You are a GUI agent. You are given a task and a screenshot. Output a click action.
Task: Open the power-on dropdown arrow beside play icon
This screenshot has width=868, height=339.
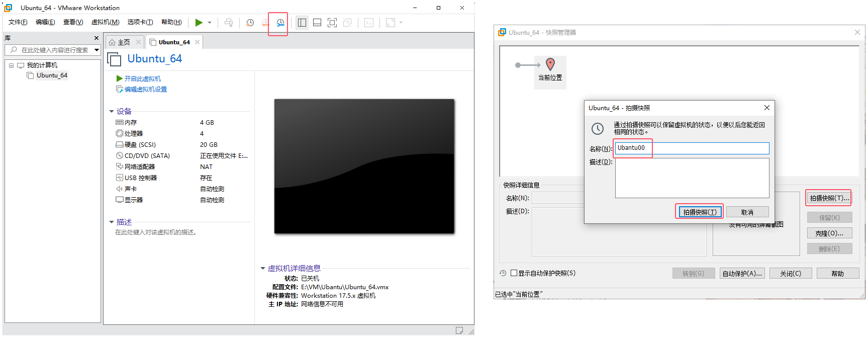coord(210,23)
